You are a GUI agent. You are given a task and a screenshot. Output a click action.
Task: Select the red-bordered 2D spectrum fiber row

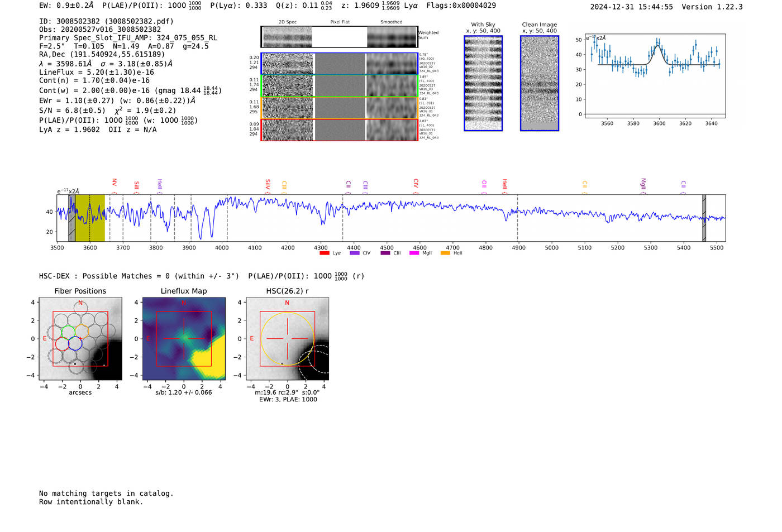pyautogui.click(x=339, y=130)
